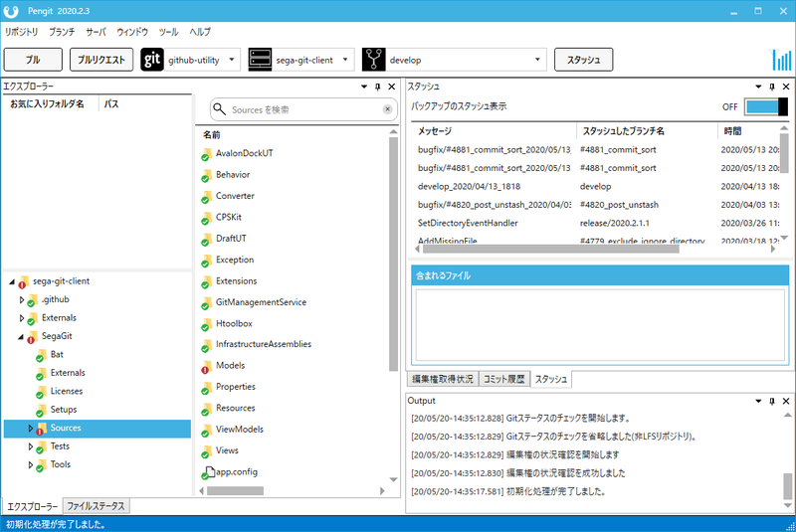Click the signal bars icon at toolbar right
Screen dimensions: 796x532
point(781,60)
